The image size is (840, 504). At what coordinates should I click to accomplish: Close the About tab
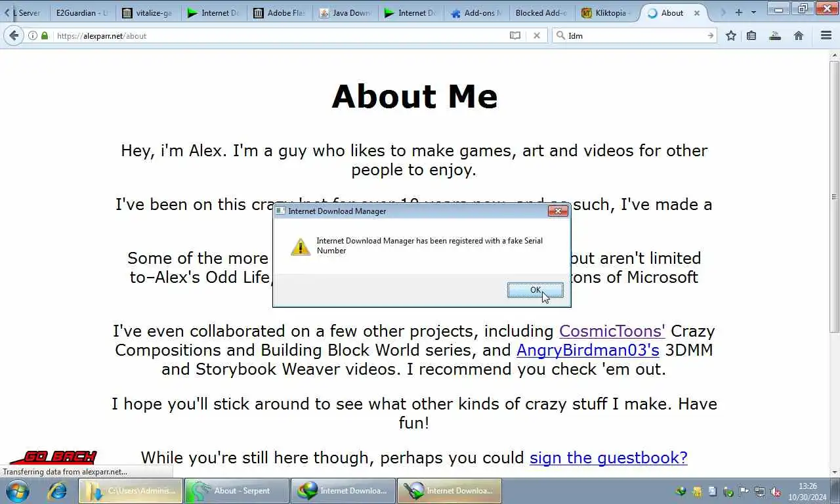click(x=696, y=12)
